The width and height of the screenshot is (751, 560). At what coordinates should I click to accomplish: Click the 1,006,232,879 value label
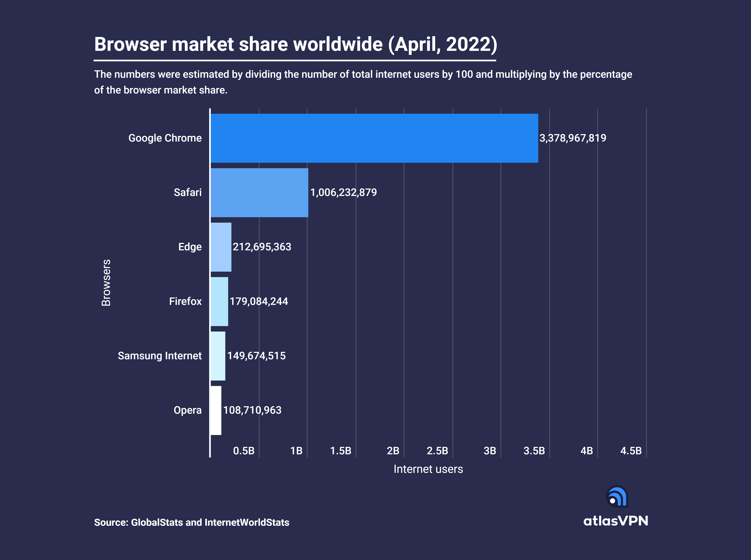(x=343, y=193)
